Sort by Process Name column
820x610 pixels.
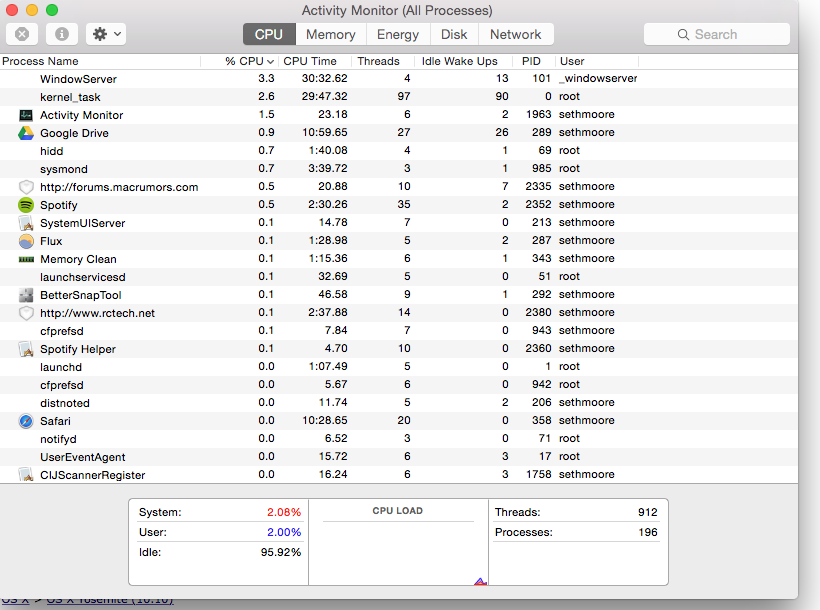click(100, 61)
